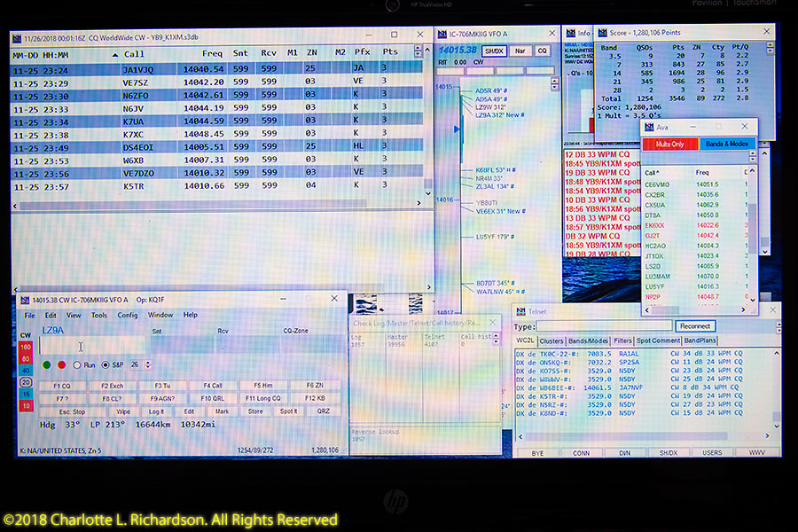Screen dimensions: 798x532
Task: Select the 160 meter band indicator
Action: (x=26, y=347)
